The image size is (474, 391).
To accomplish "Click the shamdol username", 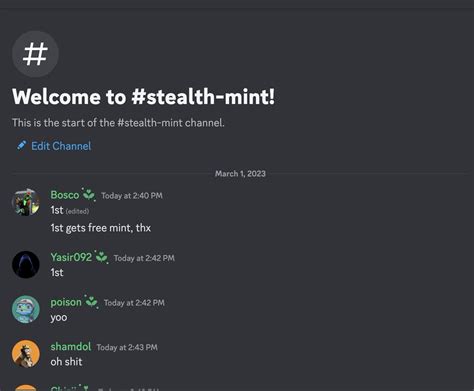I will [71, 347].
